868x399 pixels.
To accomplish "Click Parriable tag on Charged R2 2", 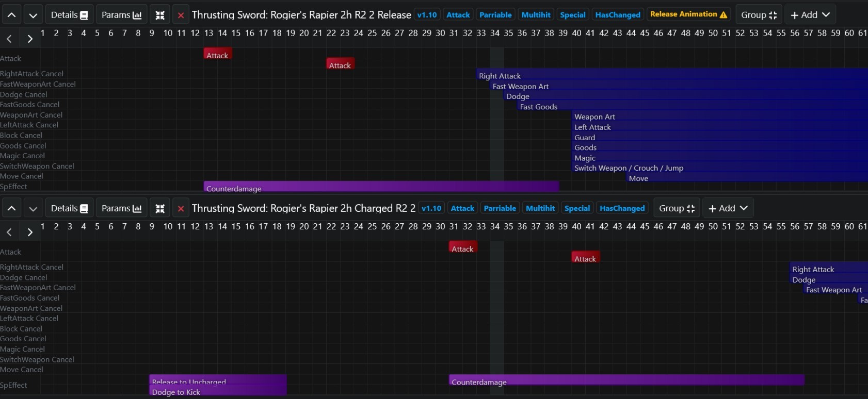I will (x=500, y=208).
